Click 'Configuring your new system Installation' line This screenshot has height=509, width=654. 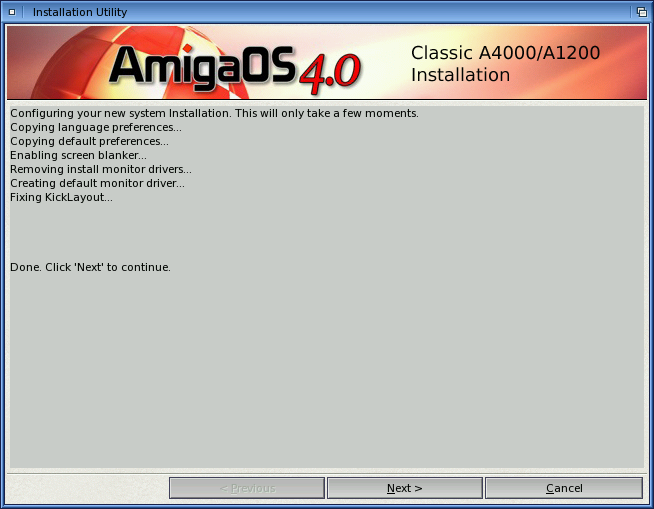click(214, 113)
